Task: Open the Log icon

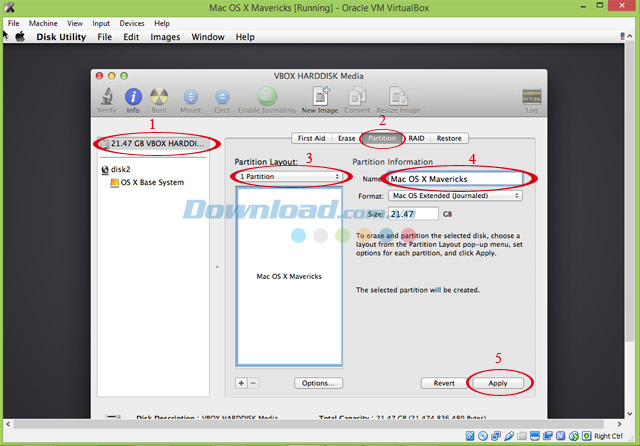Action: (x=531, y=97)
